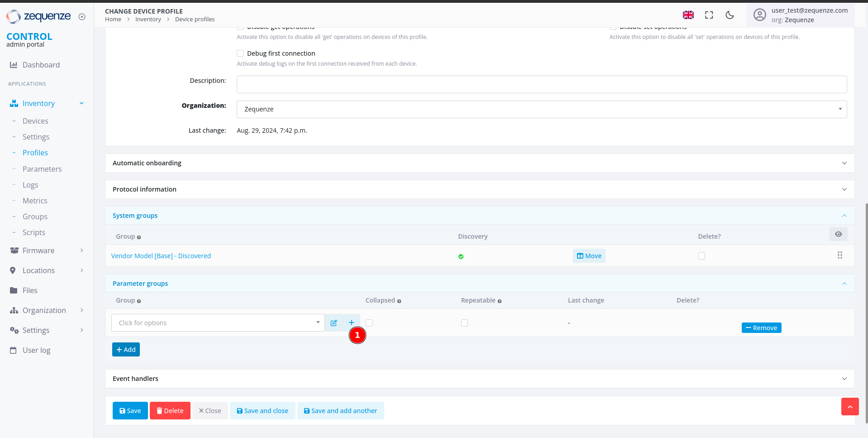The height and width of the screenshot is (438, 868).
Task: Open Devices in the Inventory menu
Action: pos(35,121)
